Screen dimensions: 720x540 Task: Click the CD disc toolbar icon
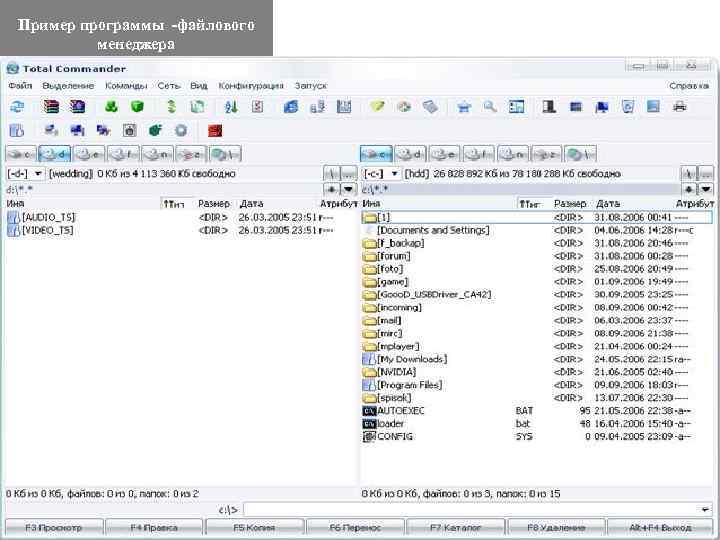click(x=404, y=107)
